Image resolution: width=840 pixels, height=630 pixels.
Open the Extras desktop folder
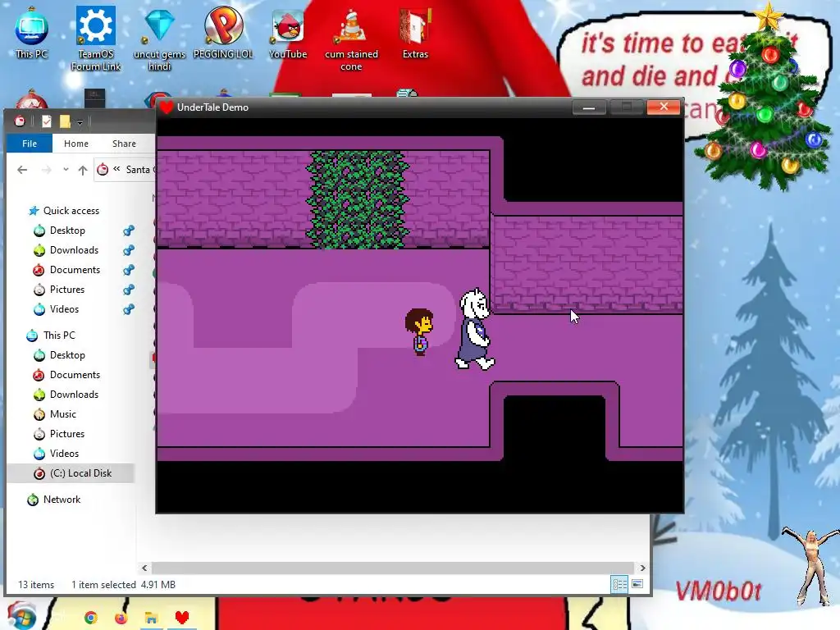[x=415, y=32]
